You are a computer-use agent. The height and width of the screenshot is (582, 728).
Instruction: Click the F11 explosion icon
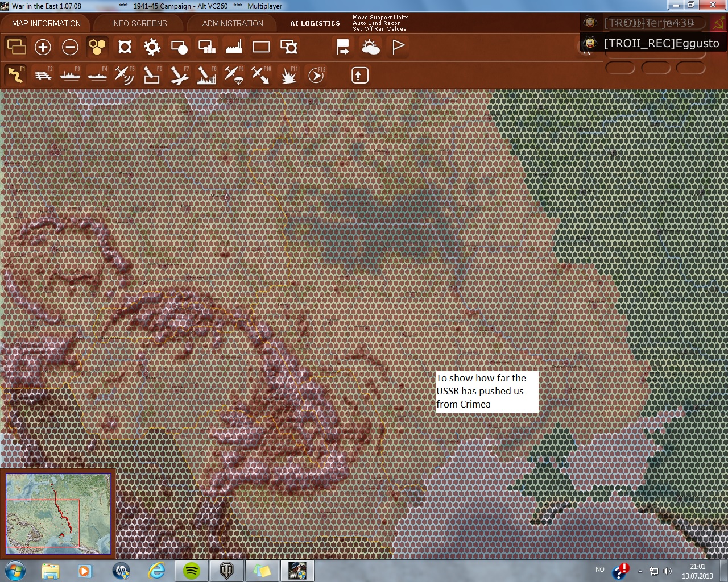[x=289, y=75]
